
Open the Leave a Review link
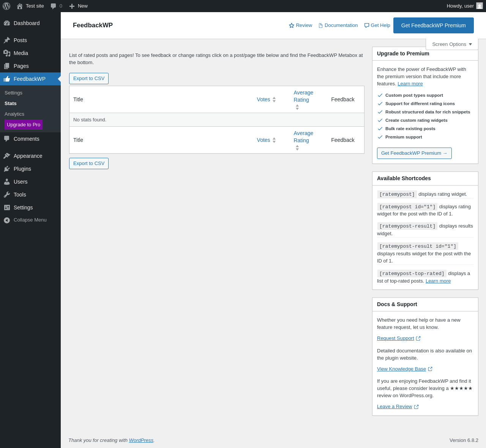point(394,407)
